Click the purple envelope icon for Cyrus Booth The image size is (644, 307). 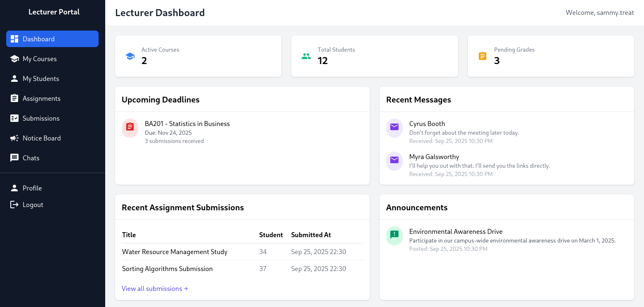pos(394,128)
